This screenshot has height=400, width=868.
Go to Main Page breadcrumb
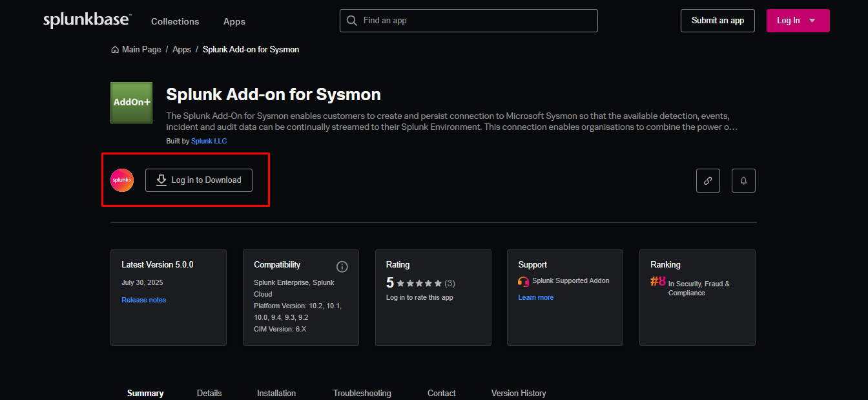tap(141, 50)
